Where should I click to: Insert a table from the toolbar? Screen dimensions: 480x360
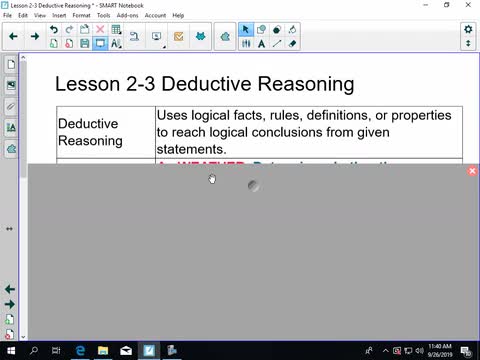pos(116,30)
